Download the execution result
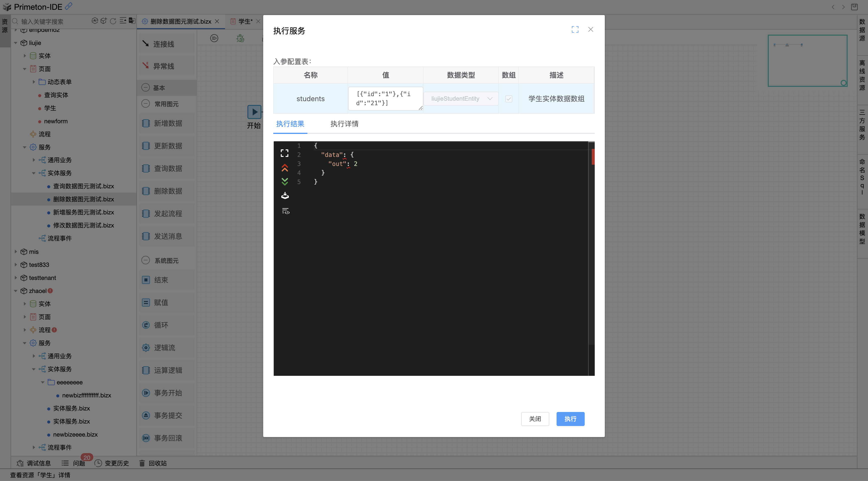 point(285,195)
